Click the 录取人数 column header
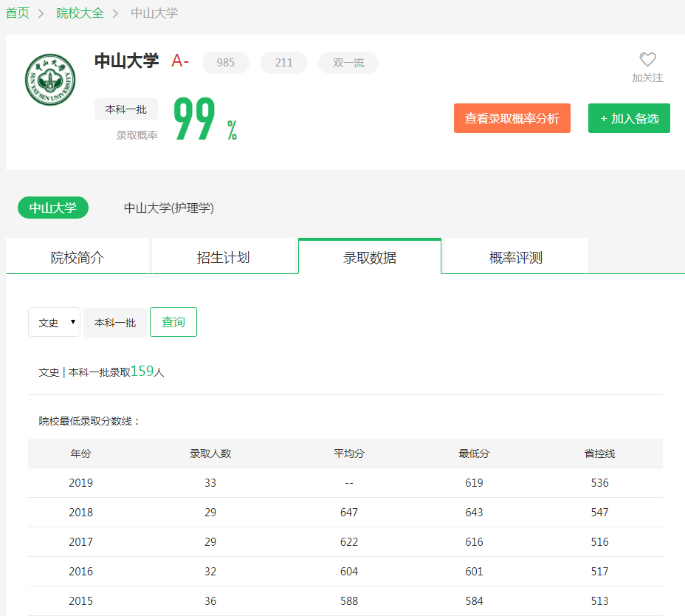Image resolution: width=685 pixels, height=616 pixels. click(x=210, y=454)
